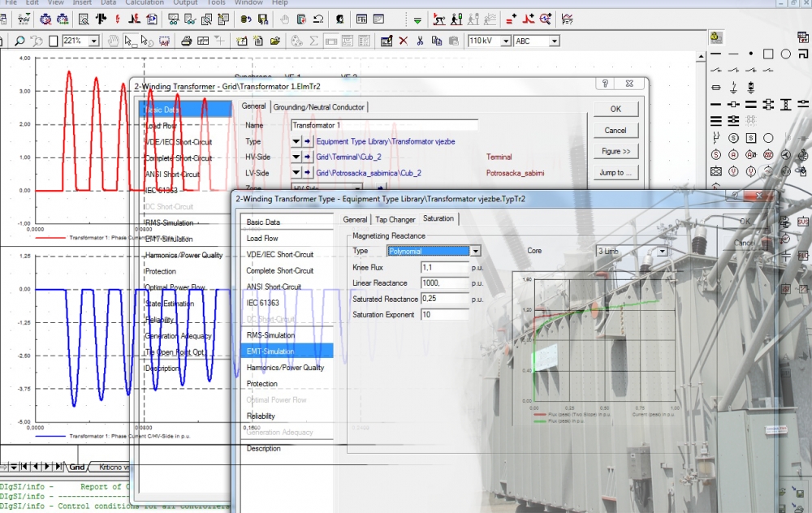Click the Saturation Exponent input field
This screenshot has width=812, height=513.
click(444, 315)
